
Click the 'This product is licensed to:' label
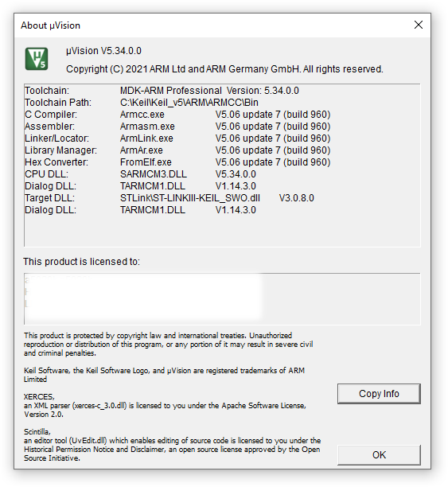[81, 262]
